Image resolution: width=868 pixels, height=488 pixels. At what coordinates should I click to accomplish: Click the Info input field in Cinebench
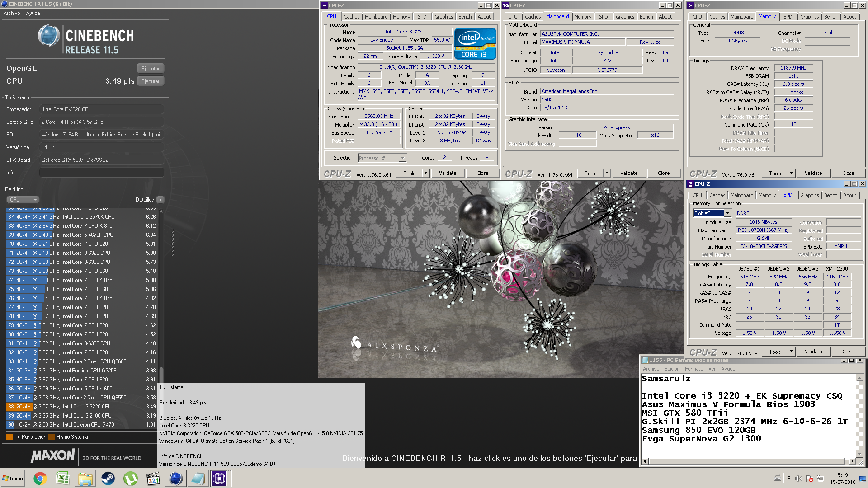click(x=102, y=173)
